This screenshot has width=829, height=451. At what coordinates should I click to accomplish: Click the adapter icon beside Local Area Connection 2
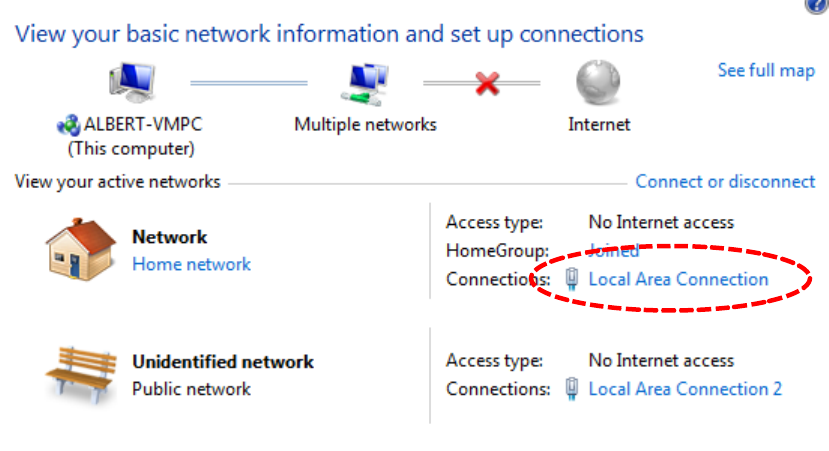click(572, 388)
